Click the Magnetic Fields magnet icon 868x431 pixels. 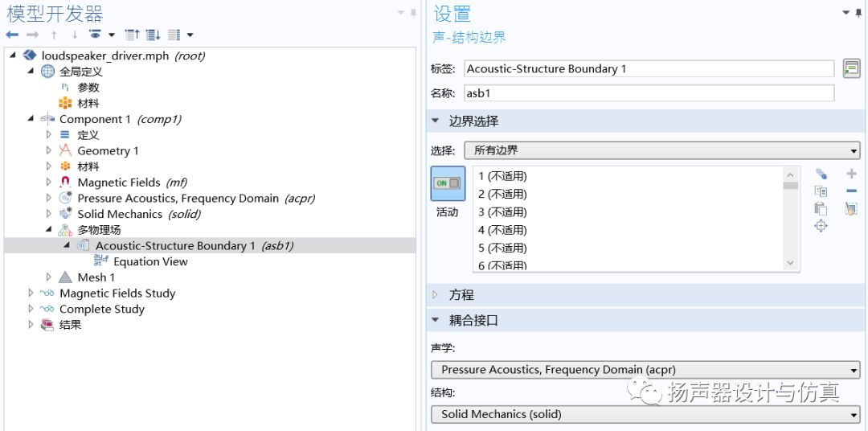(x=65, y=183)
